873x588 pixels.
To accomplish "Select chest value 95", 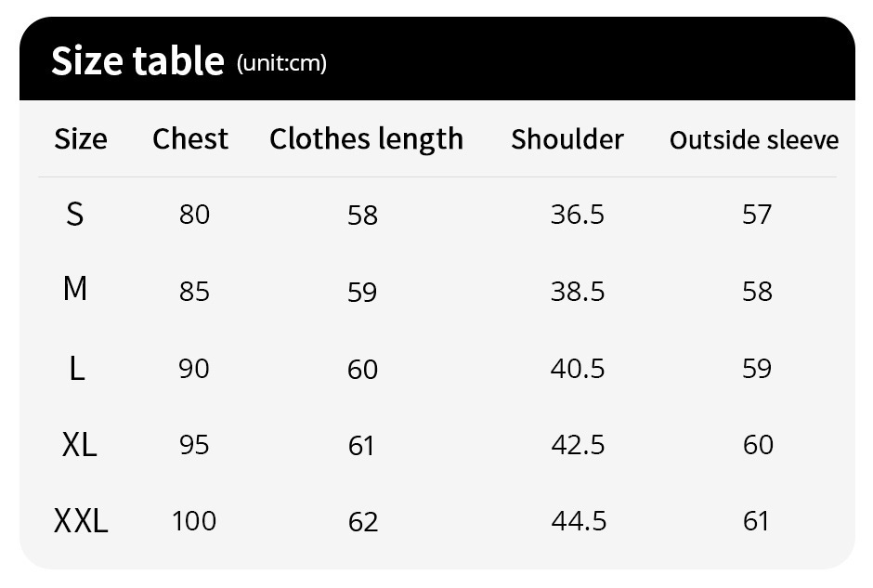I will pyautogui.click(x=194, y=445).
